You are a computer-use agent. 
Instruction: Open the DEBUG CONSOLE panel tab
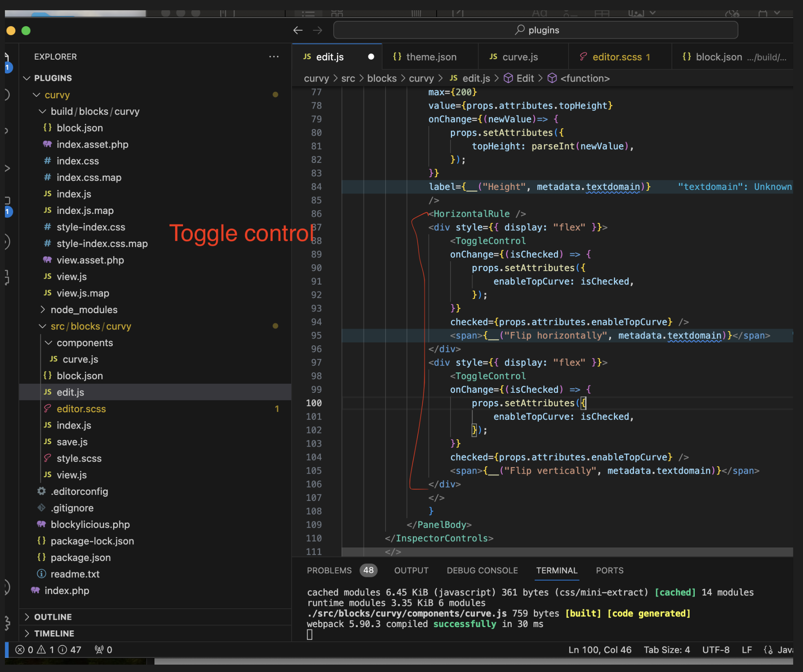482,570
